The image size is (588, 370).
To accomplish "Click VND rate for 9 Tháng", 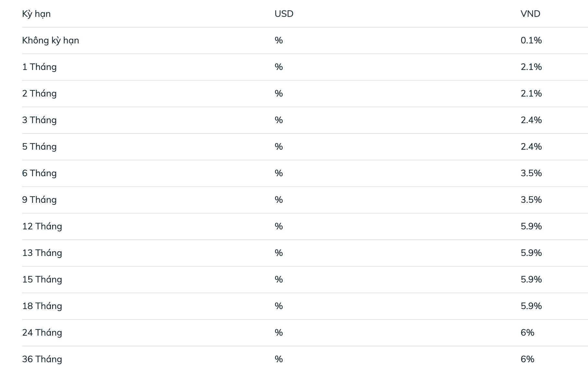I will 531,200.
